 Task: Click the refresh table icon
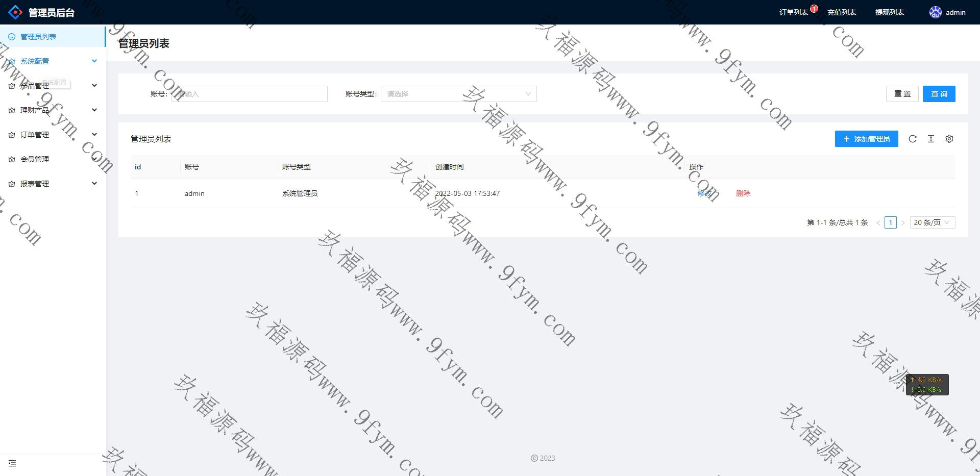[x=913, y=139]
